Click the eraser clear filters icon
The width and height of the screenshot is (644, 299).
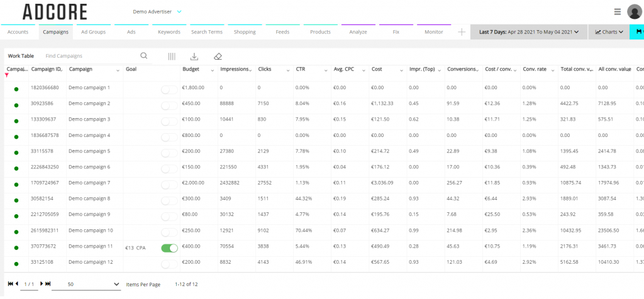[218, 56]
